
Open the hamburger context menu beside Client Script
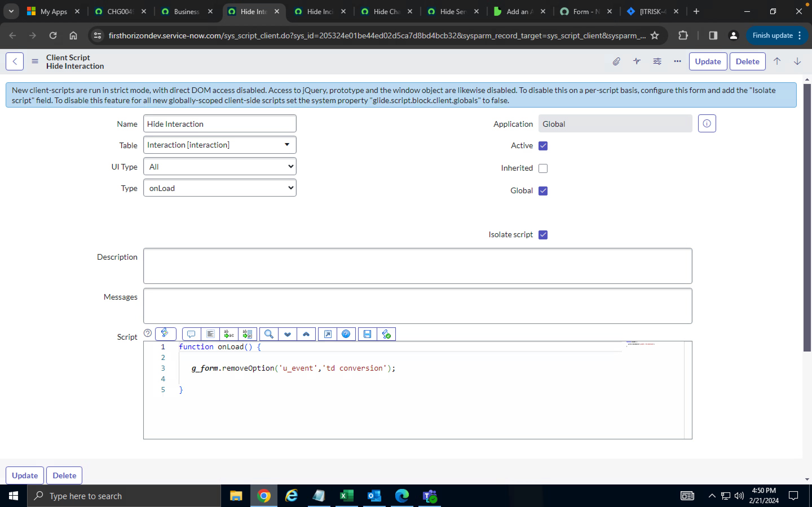point(35,61)
